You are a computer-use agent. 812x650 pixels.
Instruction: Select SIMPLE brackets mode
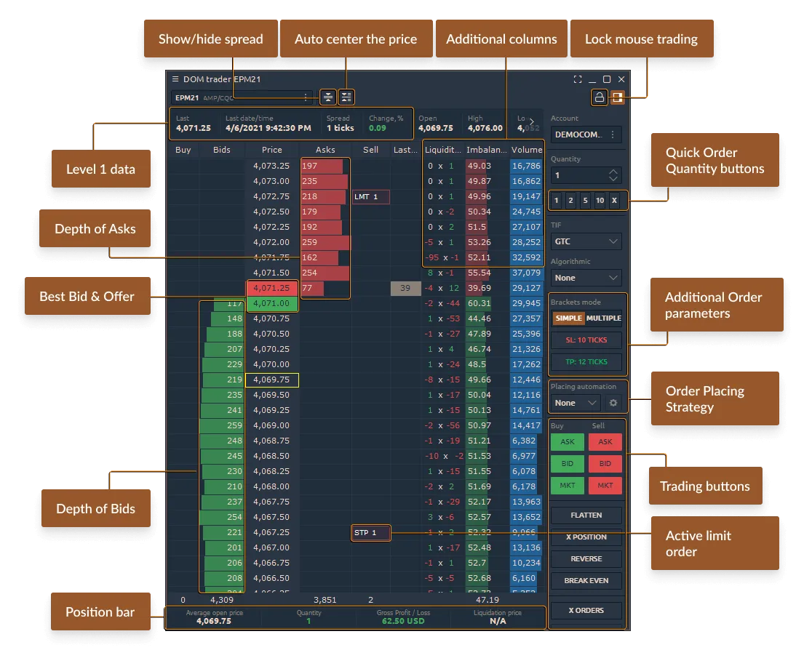tap(568, 318)
